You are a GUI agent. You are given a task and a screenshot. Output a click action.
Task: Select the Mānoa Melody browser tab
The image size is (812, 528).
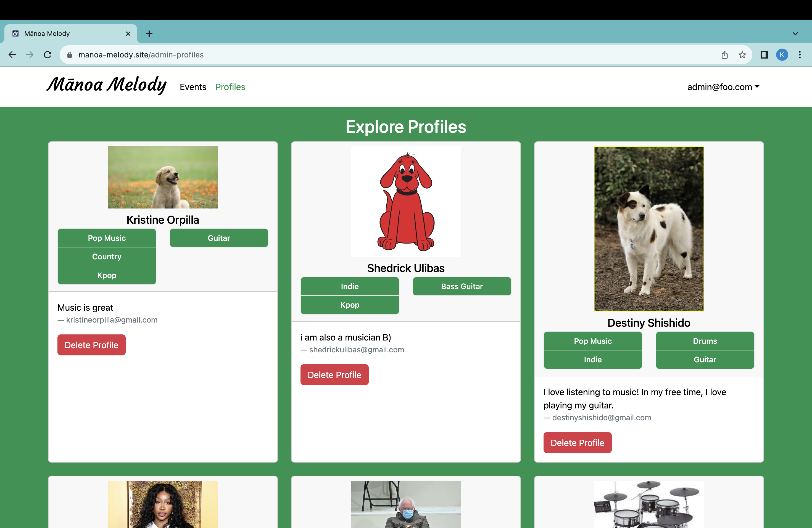71,33
